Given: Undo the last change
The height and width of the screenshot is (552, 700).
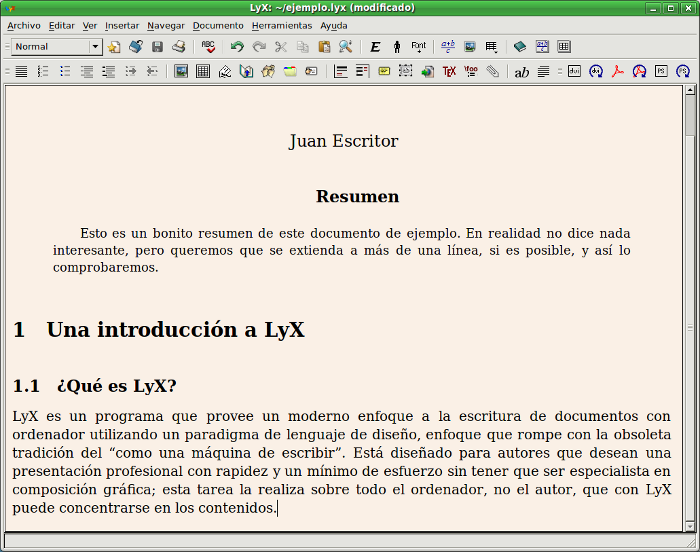Looking at the screenshot, I should coord(237,46).
